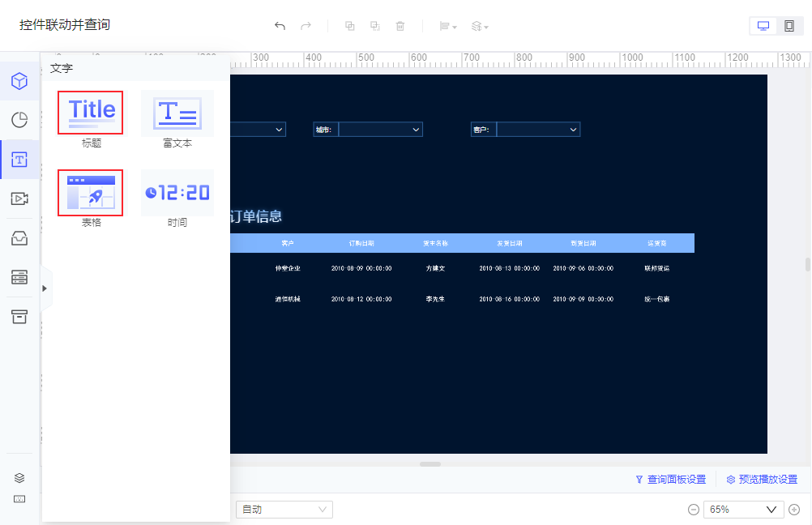812x525 pixels.
Task: Open the archive box sidebar tab
Action: click(19, 316)
